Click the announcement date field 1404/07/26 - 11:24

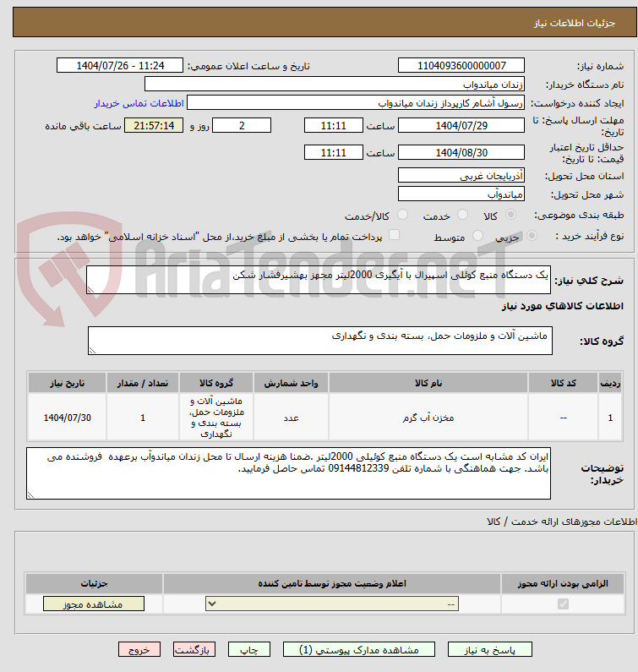pyautogui.click(x=119, y=66)
